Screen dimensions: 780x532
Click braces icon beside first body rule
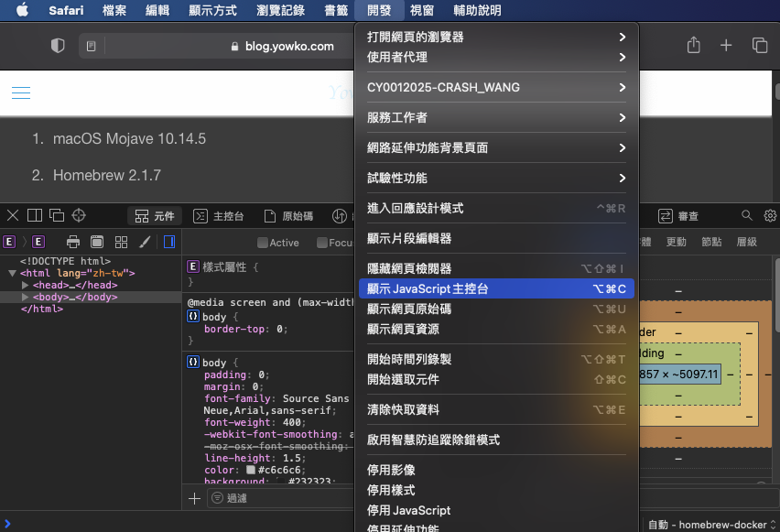[193, 317]
